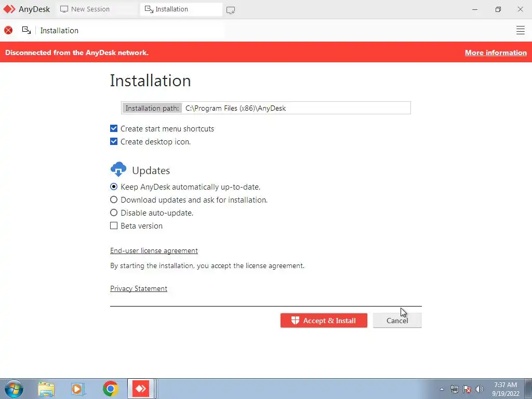Image resolution: width=532 pixels, height=399 pixels.
Task: Open the Action Center flag icon
Action: coord(467,389)
